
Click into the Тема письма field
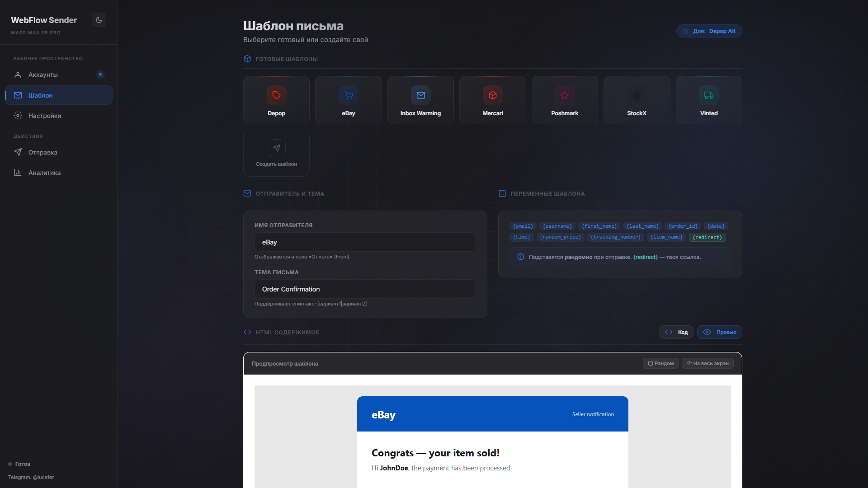coord(365,289)
